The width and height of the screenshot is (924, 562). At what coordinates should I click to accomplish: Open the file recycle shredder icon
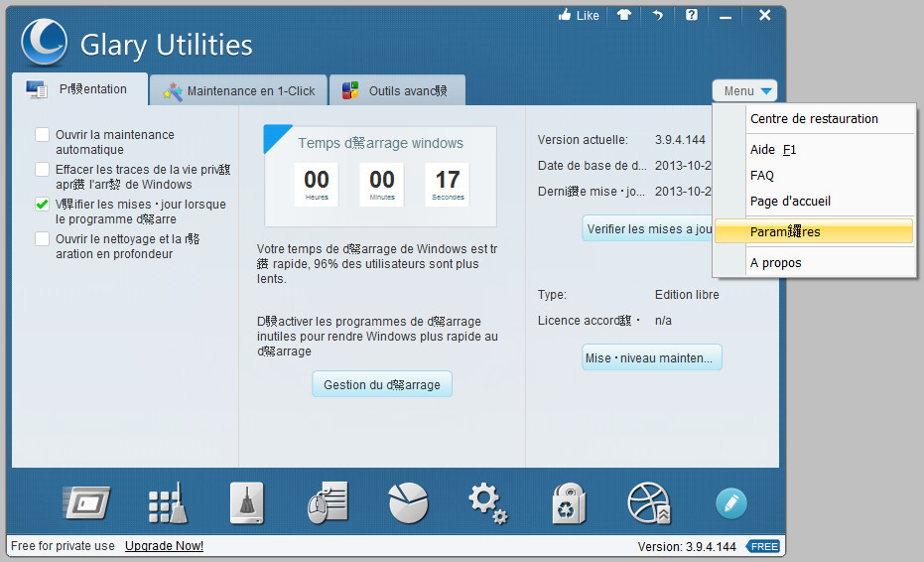[x=569, y=503]
